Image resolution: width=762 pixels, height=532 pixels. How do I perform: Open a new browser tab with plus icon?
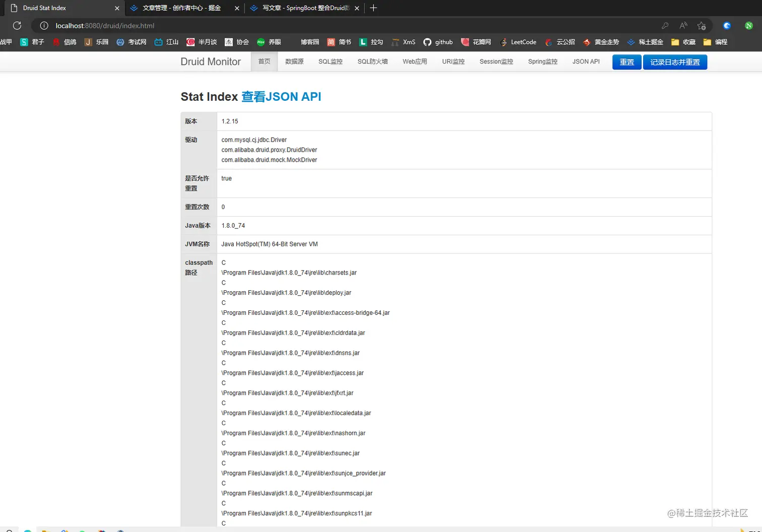point(373,8)
